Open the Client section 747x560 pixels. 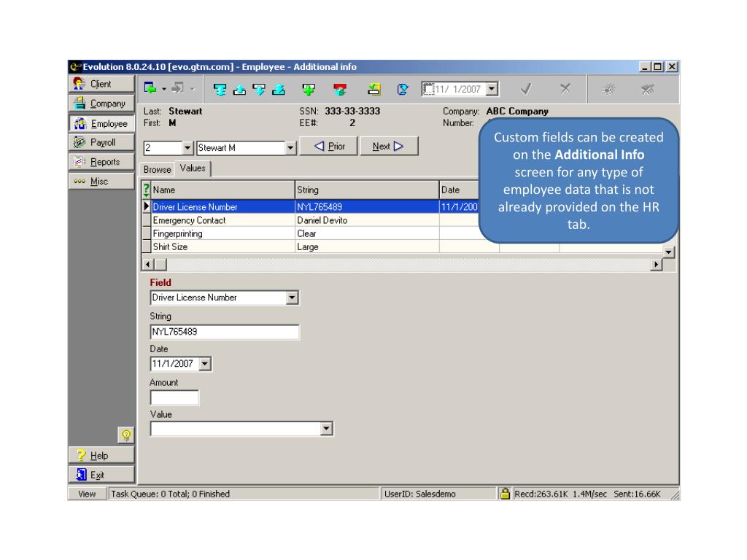pos(101,84)
